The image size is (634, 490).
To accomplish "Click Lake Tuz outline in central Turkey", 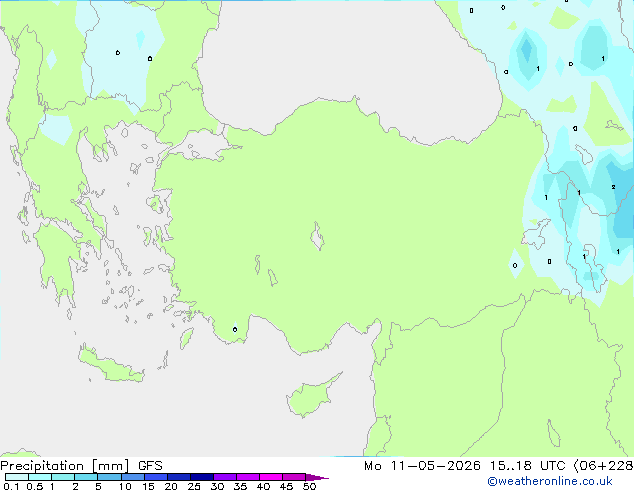I will click(x=317, y=236).
